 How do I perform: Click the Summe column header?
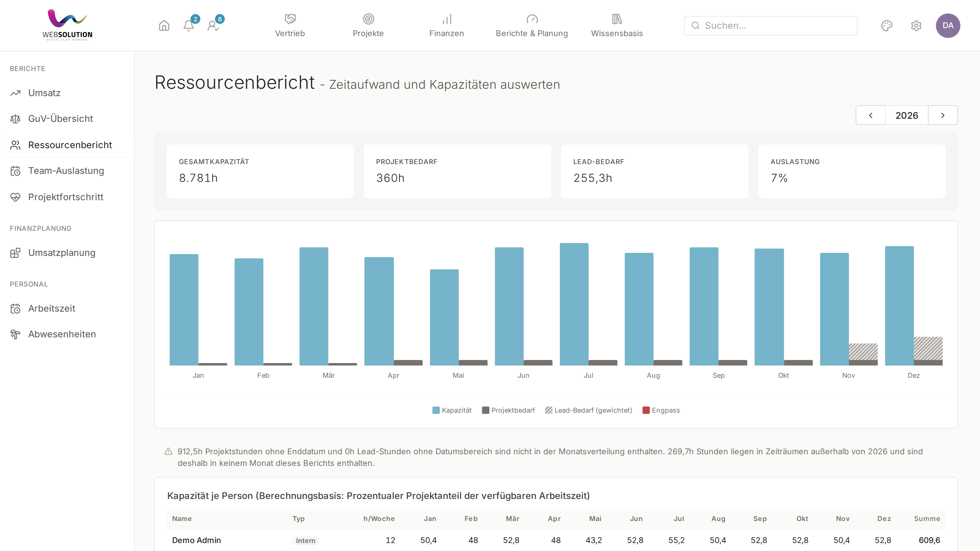[x=927, y=519]
